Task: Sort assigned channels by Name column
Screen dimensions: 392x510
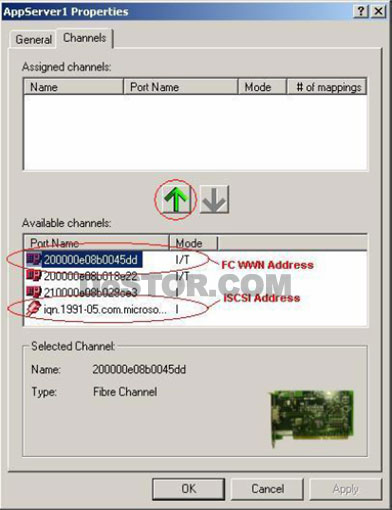Action: tap(73, 87)
